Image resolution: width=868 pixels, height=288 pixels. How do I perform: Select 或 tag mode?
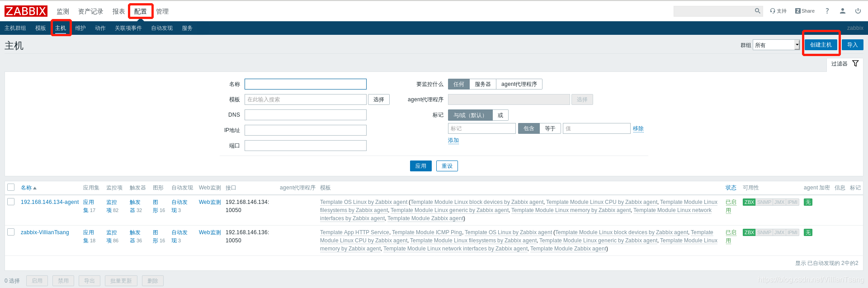(500, 115)
